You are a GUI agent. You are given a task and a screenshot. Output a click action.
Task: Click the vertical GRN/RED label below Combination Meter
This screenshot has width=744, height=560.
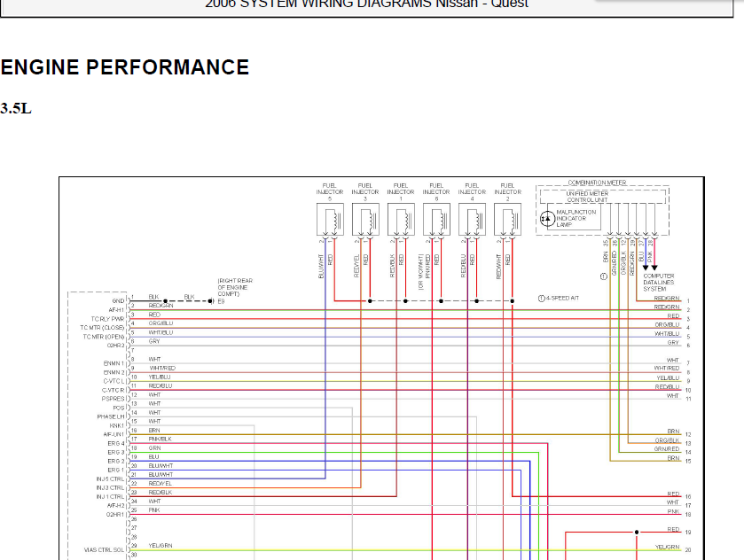(x=615, y=263)
